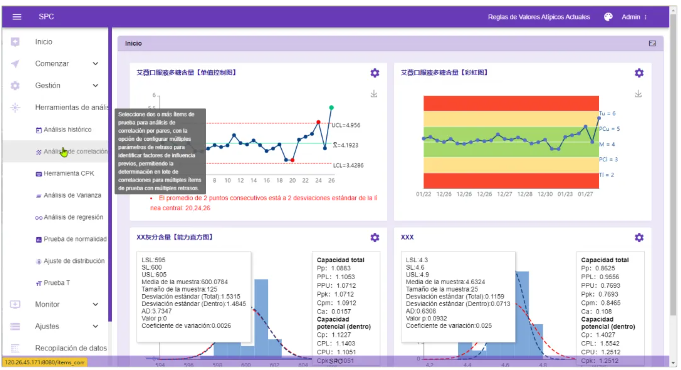This screenshot has height=370, width=681.
Task: Open Admin user options menu
Action: pos(634,17)
